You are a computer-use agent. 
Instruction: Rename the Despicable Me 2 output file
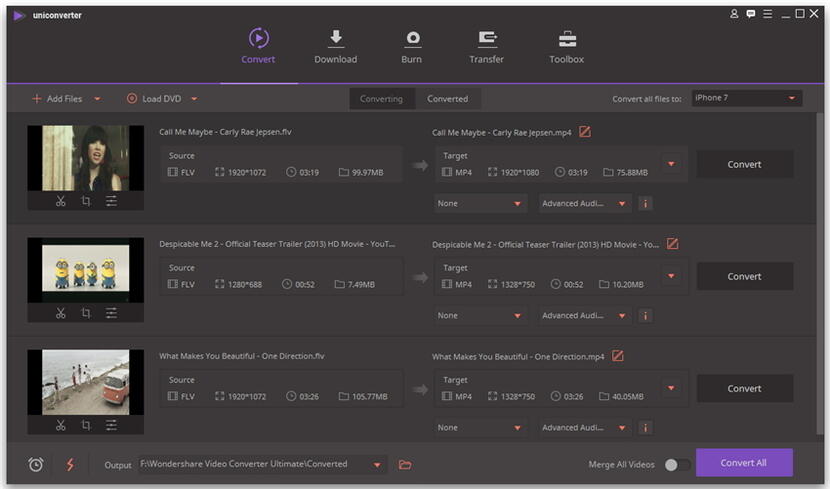point(672,244)
